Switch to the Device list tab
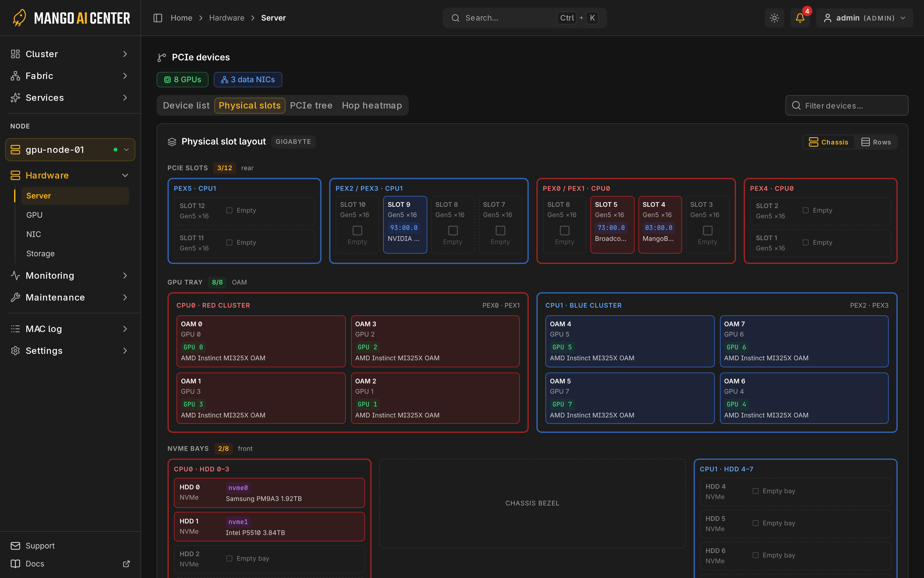The height and width of the screenshot is (578, 924). (186, 106)
